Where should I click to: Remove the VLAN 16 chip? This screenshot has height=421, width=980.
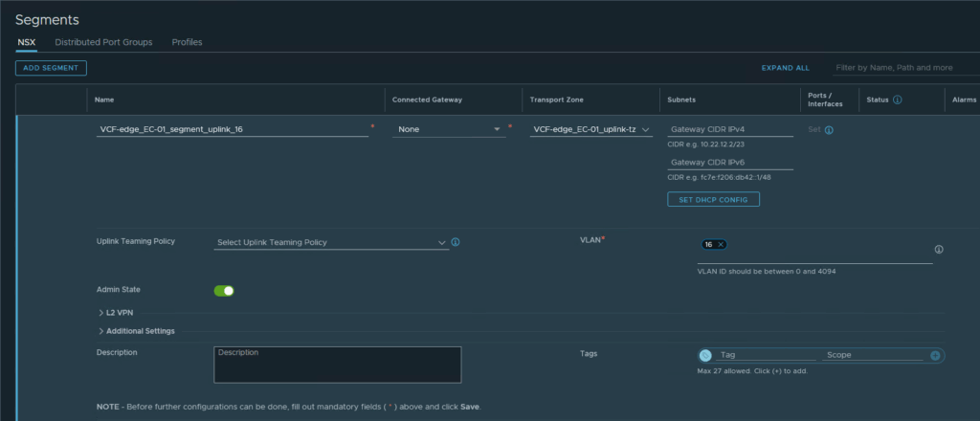[x=721, y=245]
